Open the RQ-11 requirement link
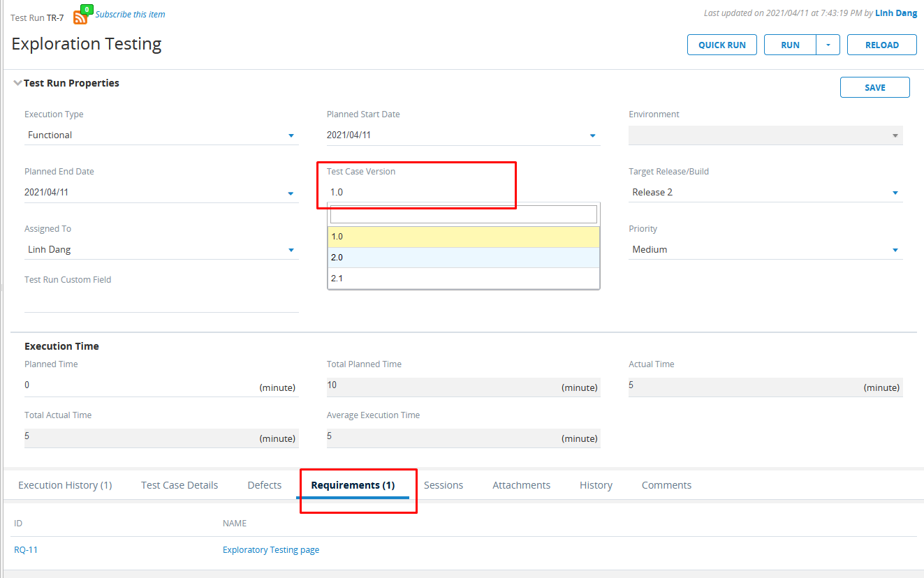This screenshot has height=578, width=924. click(x=26, y=550)
